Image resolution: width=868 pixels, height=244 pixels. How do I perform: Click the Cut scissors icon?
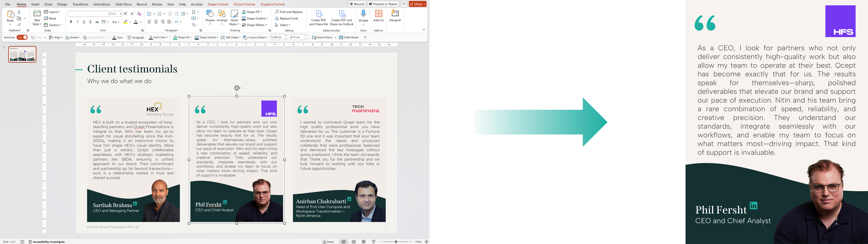click(19, 12)
